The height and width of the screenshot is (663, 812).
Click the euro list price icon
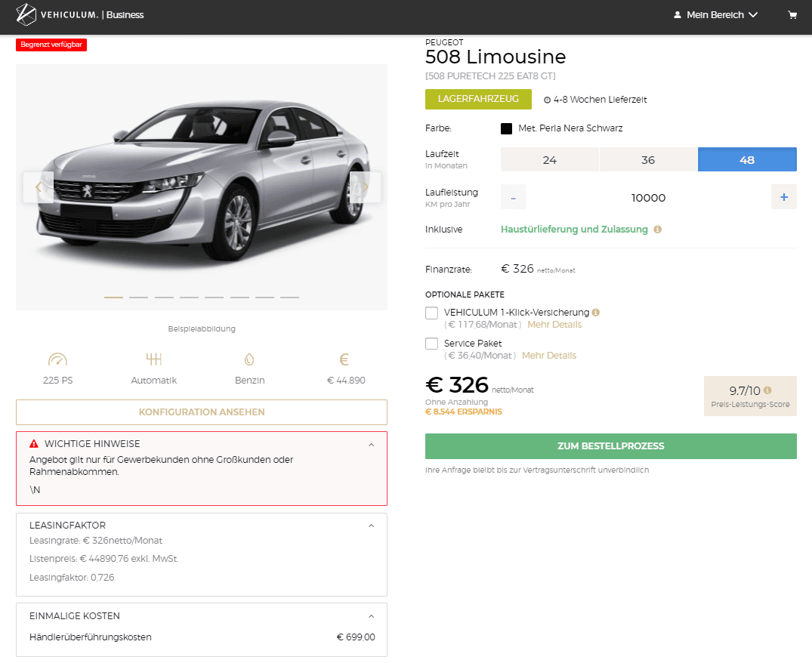coord(344,359)
